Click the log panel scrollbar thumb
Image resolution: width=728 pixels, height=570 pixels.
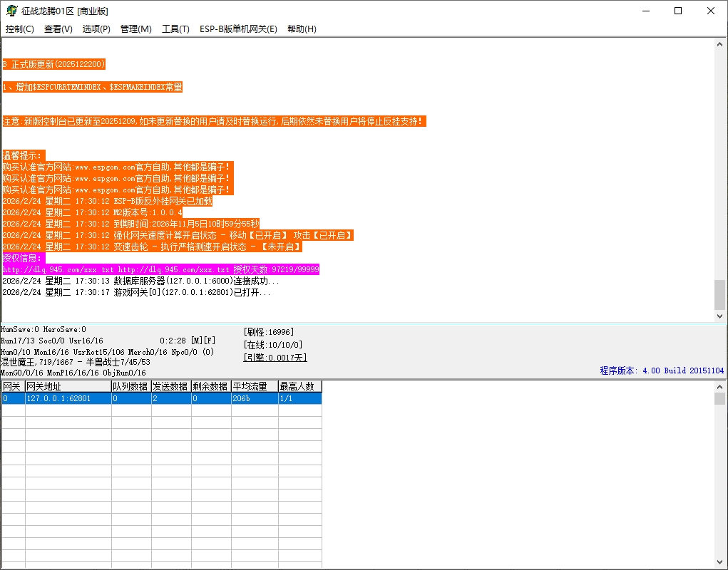click(x=720, y=294)
